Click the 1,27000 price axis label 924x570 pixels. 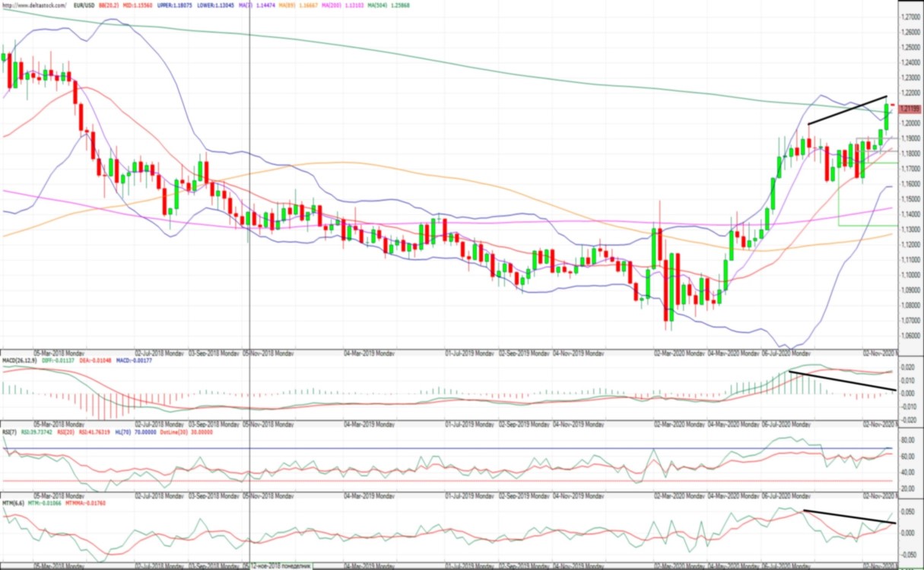[909, 17]
